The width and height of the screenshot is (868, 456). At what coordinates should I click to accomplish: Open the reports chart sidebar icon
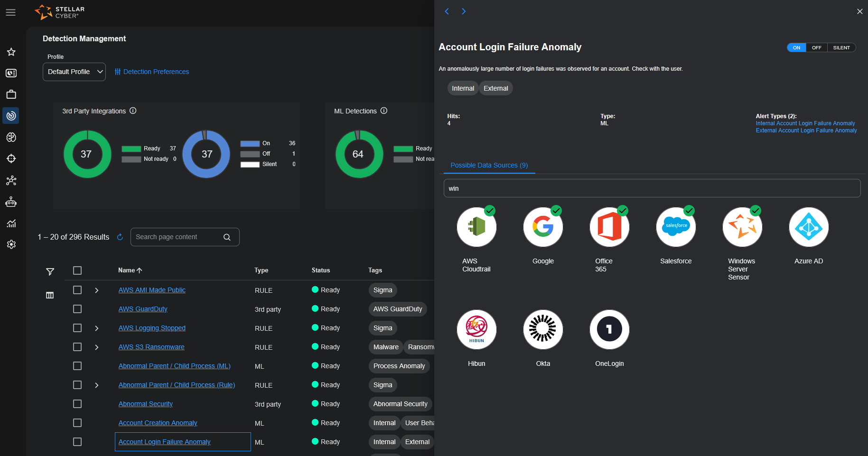pos(11,223)
